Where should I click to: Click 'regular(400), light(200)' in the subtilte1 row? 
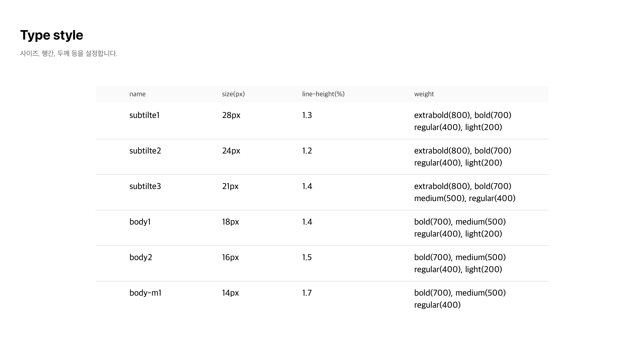point(458,127)
